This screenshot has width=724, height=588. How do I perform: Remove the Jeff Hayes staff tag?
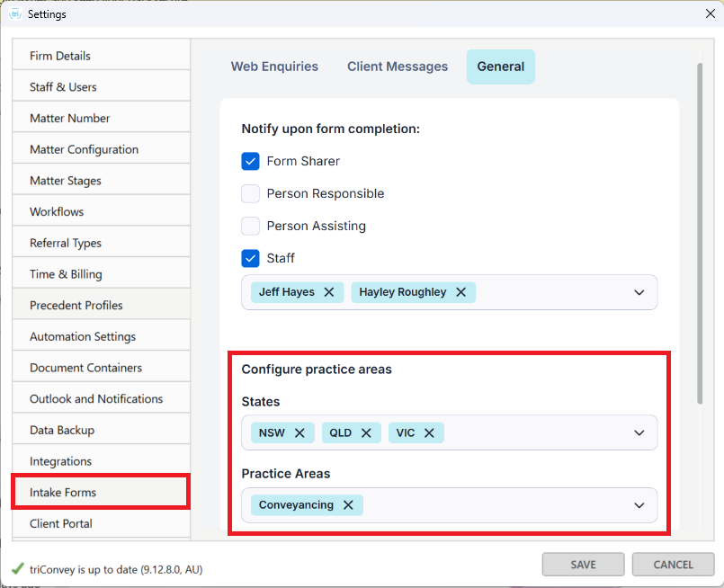pos(329,292)
